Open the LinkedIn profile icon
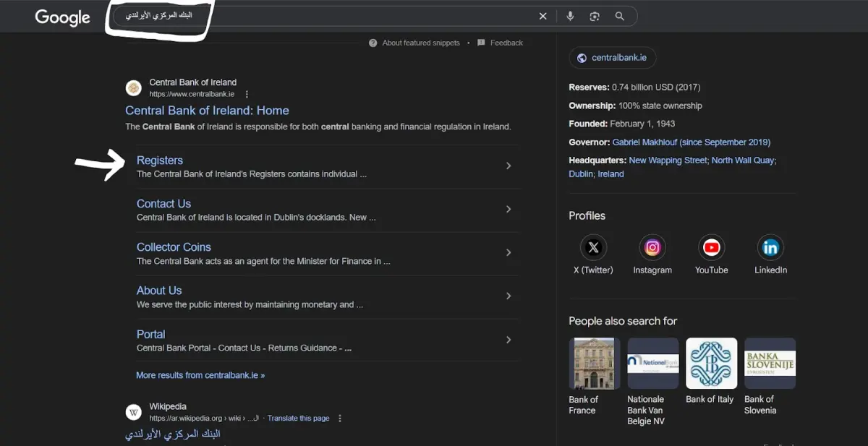The width and height of the screenshot is (868, 446). pyautogui.click(x=770, y=248)
